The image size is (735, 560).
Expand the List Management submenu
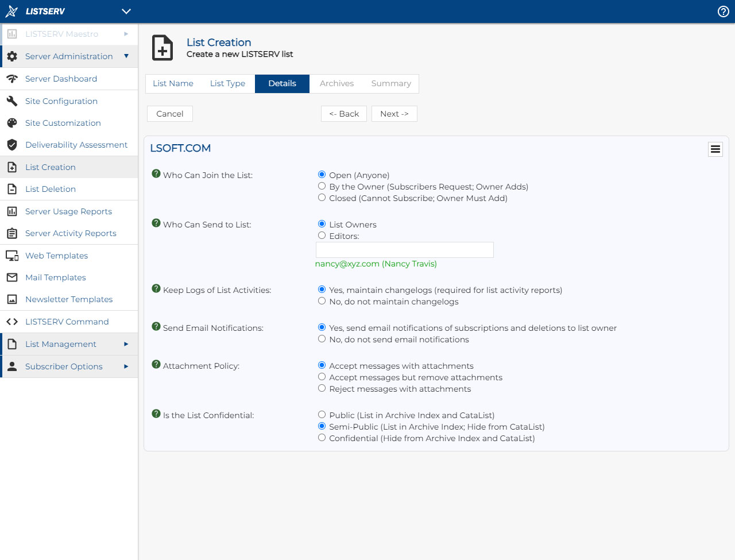click(x=126, y=343)
